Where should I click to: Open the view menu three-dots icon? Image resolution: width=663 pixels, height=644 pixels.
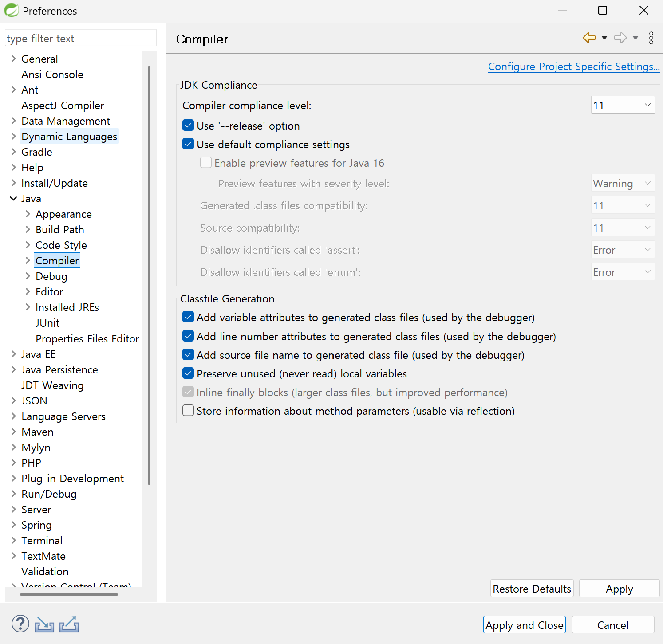pos(651,38)
